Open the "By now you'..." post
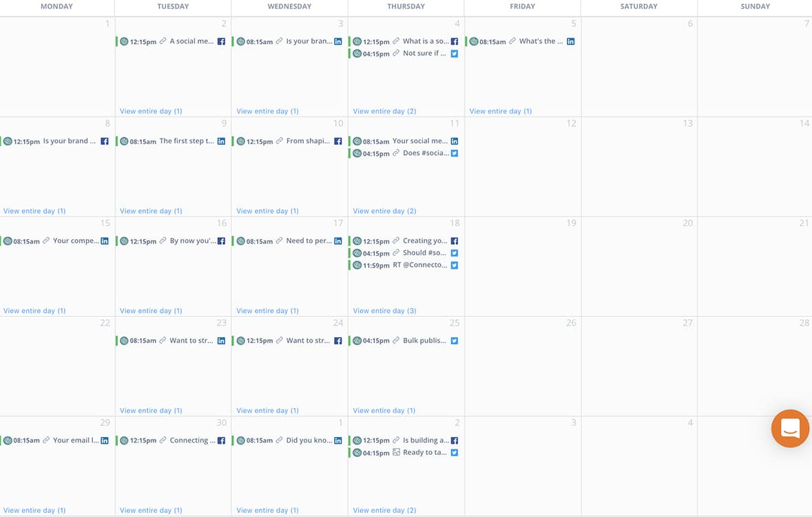Viewport: 812px width, 517px height. [x=171, y=241]
